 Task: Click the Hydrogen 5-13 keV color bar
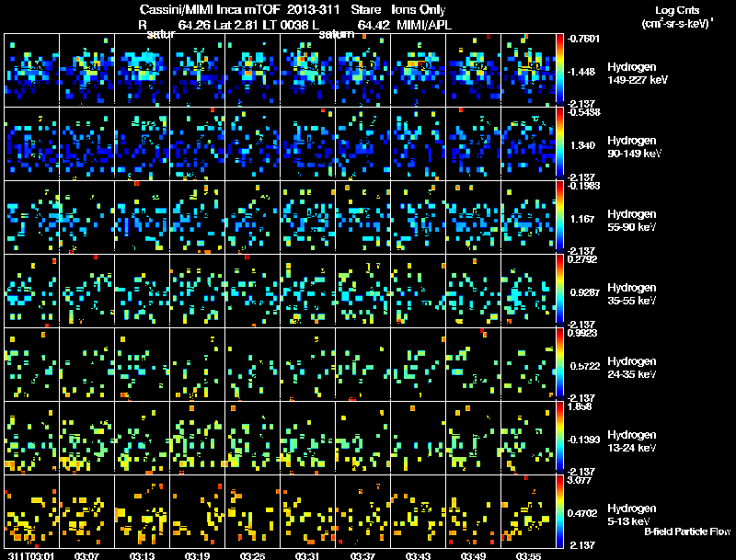tap(559, 511)
